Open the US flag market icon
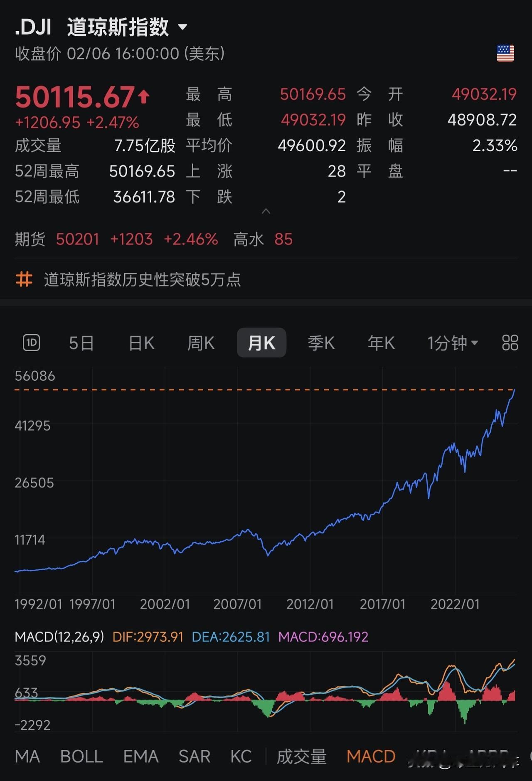This screenshot has width=532, height=781. pos(505,53)
